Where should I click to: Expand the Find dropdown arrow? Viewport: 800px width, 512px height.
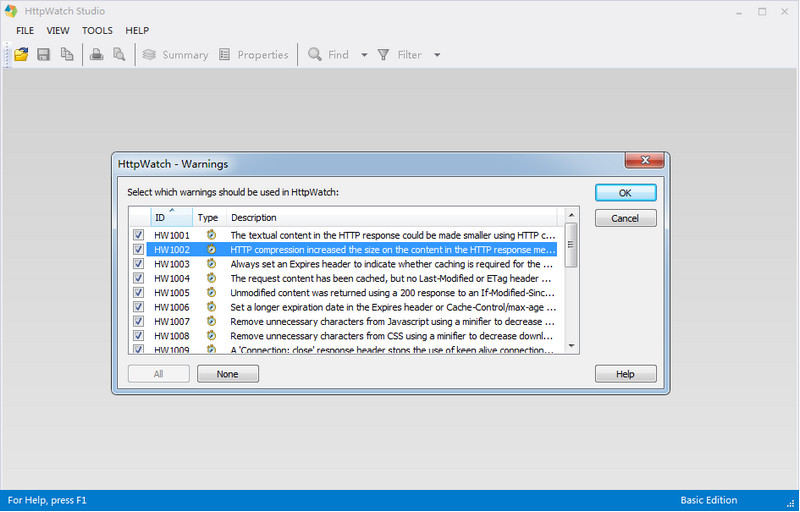pos(364,55)
